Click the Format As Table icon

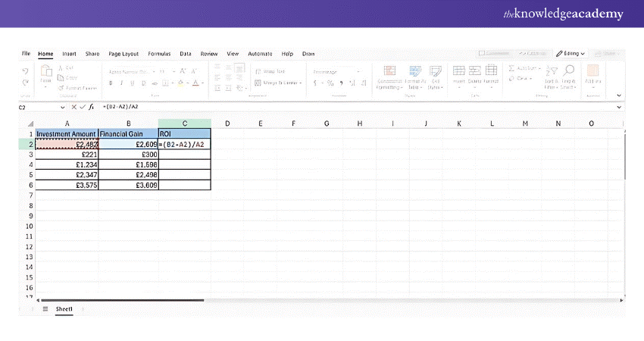(x=414, y=74)
